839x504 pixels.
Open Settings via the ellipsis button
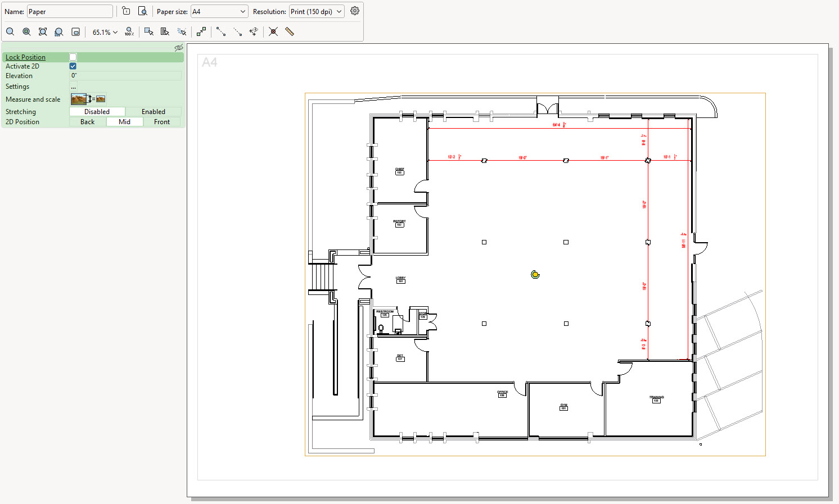click(x=73, y=86)
